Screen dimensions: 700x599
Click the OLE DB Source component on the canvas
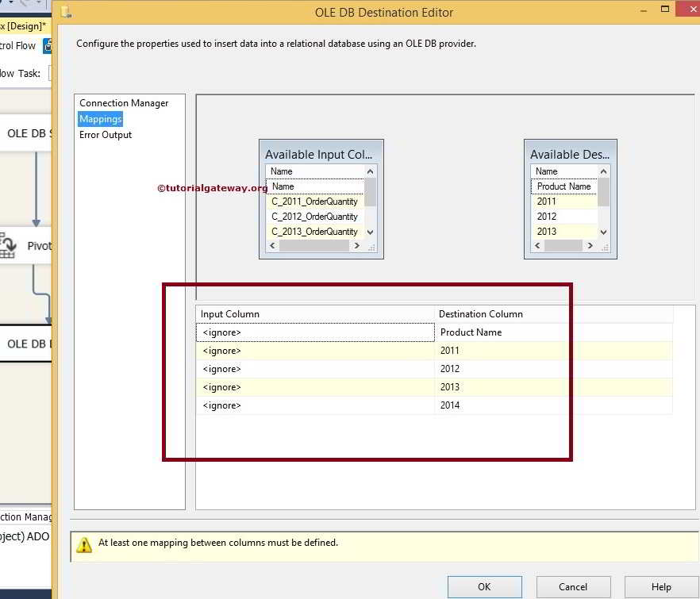tap(27, 134)
